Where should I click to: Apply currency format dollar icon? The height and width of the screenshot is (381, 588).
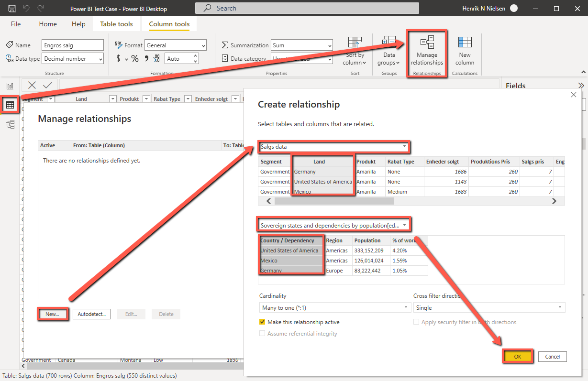pyautogui.click(x=119, y=58)
